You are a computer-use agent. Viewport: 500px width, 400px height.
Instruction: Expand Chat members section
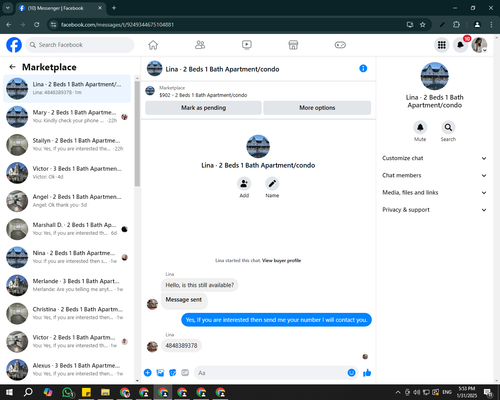(434, 175)
